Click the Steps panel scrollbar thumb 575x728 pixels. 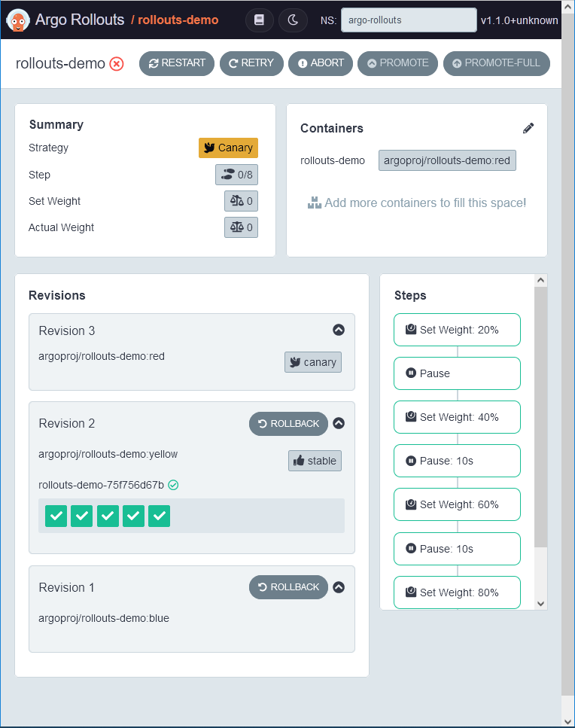[540, 417]
